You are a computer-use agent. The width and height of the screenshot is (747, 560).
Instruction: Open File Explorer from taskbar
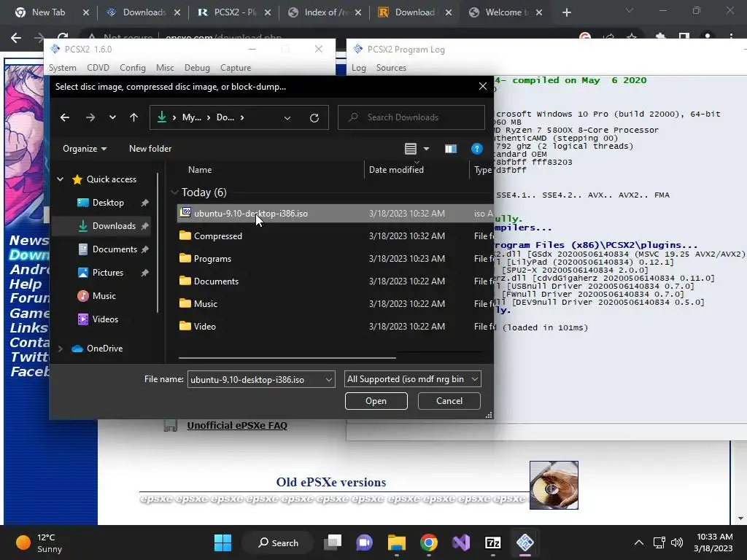396,542
